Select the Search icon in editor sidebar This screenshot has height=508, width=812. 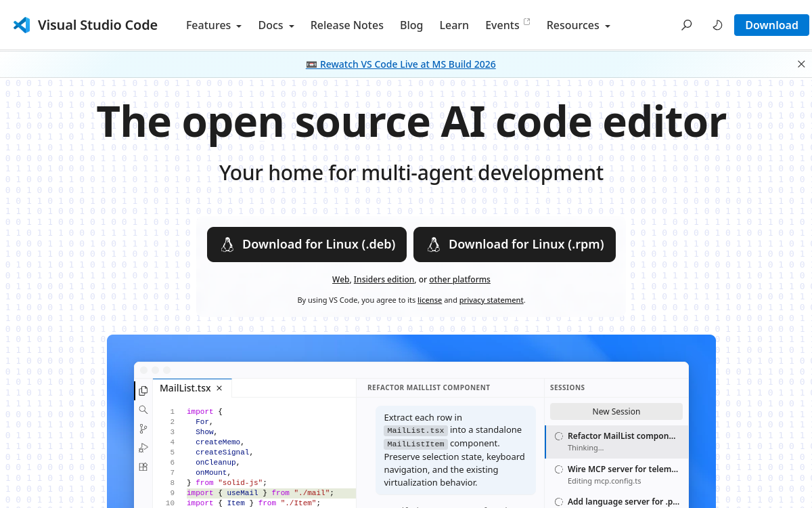[143, 410]
